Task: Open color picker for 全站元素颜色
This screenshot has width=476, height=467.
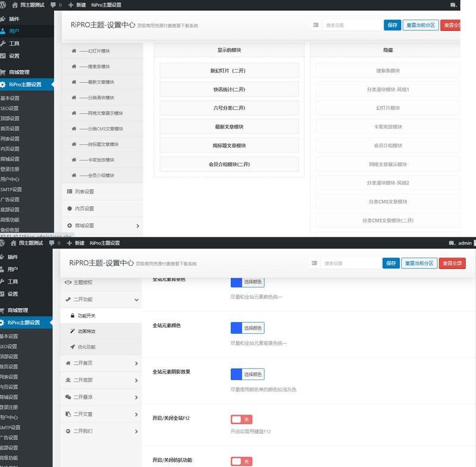Action: coord(248,328)
